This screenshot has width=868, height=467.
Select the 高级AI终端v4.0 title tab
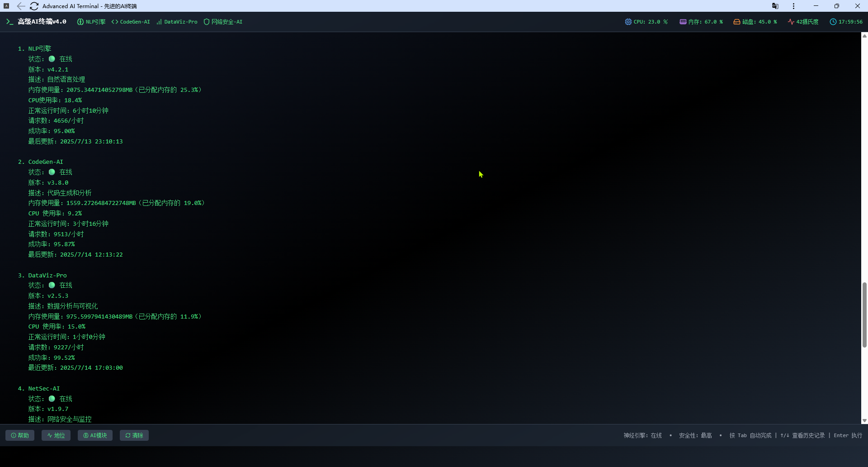(41, 21)
